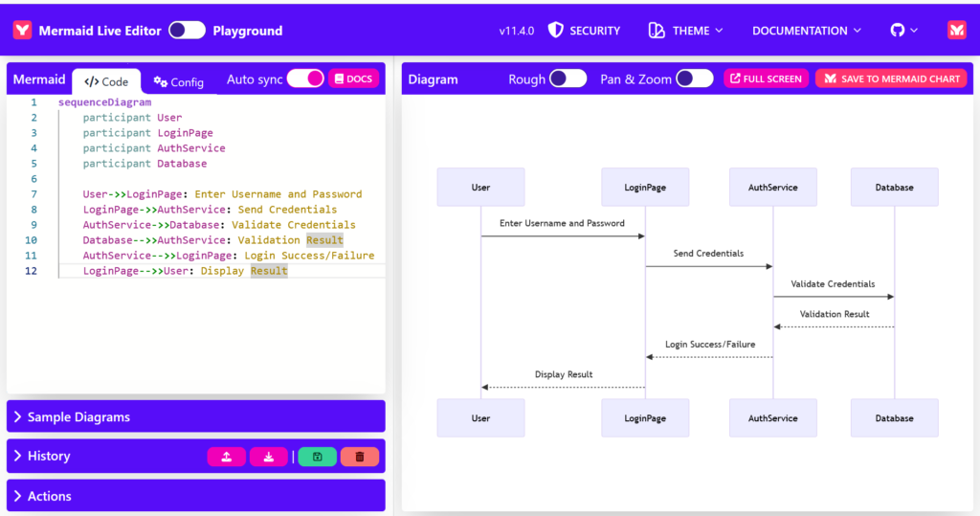Screen dimensions: 980x516
Task: Click the Mermaid Chart icon at far right of header
Action: 956,31
